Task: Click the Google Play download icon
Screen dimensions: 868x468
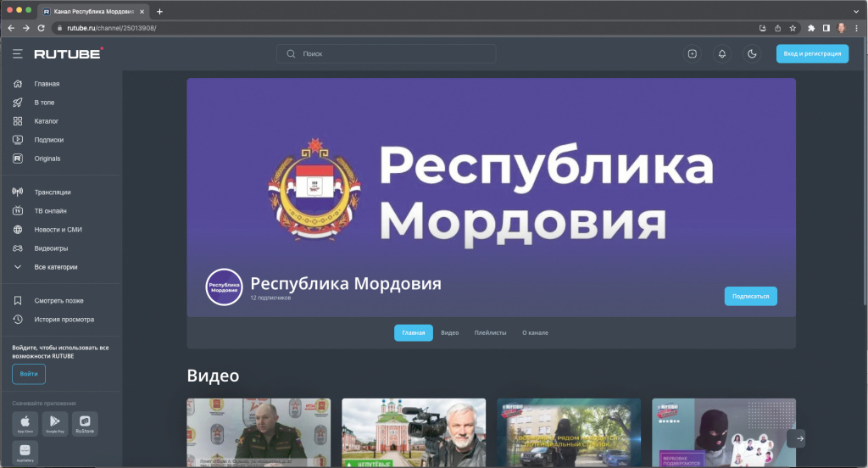Action: point(55,424)
